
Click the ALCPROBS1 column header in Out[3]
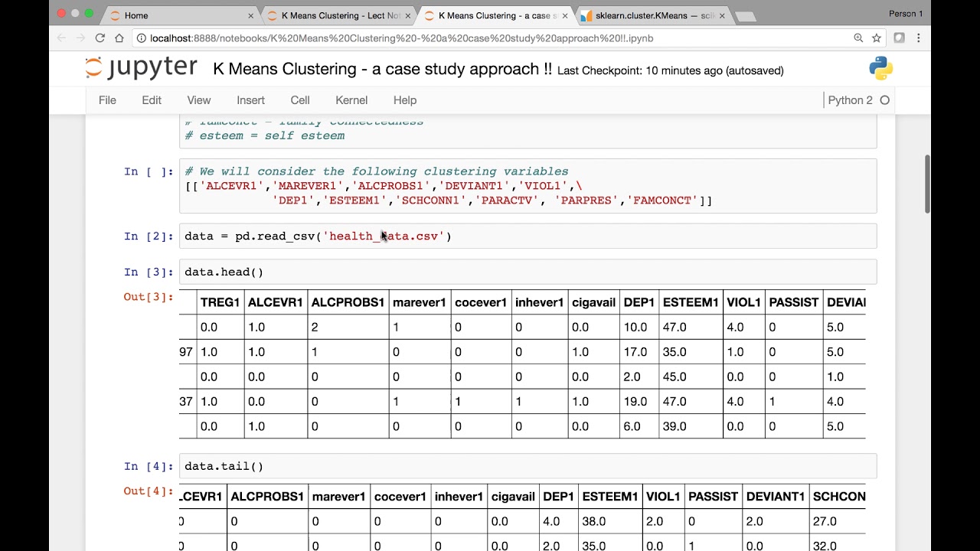(x=348, y=302)
